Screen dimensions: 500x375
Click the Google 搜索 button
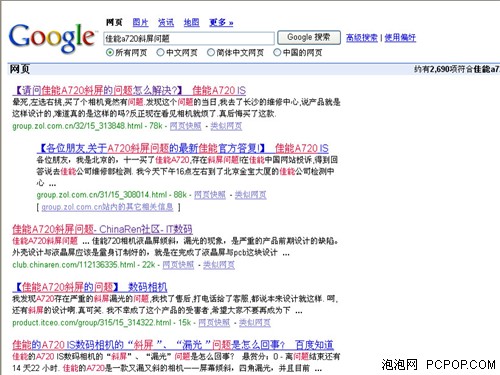coord(309,37)
